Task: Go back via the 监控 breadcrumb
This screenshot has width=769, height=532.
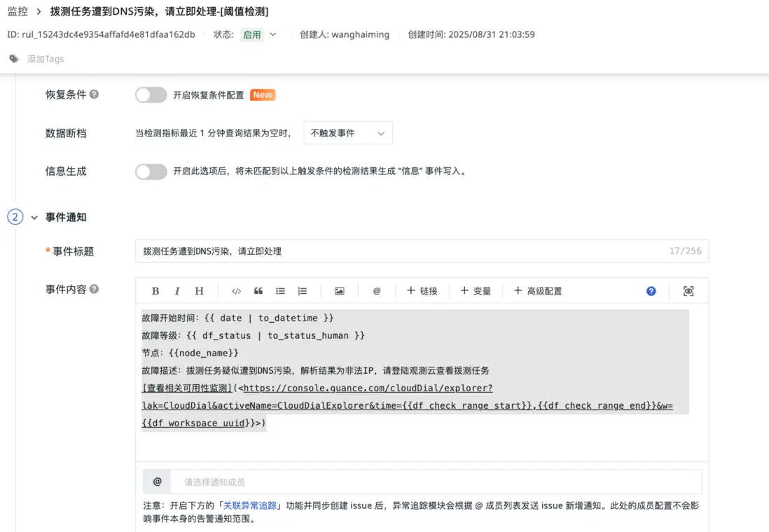Action: pos(17,11)
